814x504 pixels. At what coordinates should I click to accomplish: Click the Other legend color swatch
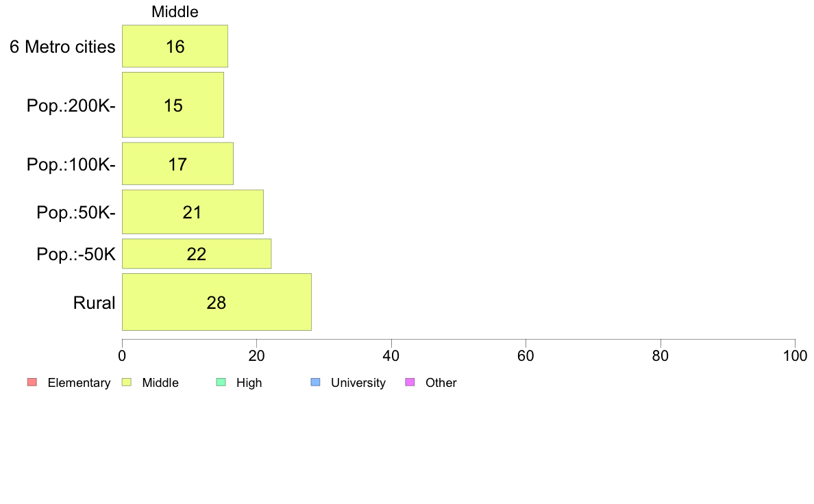coord(410,383)
